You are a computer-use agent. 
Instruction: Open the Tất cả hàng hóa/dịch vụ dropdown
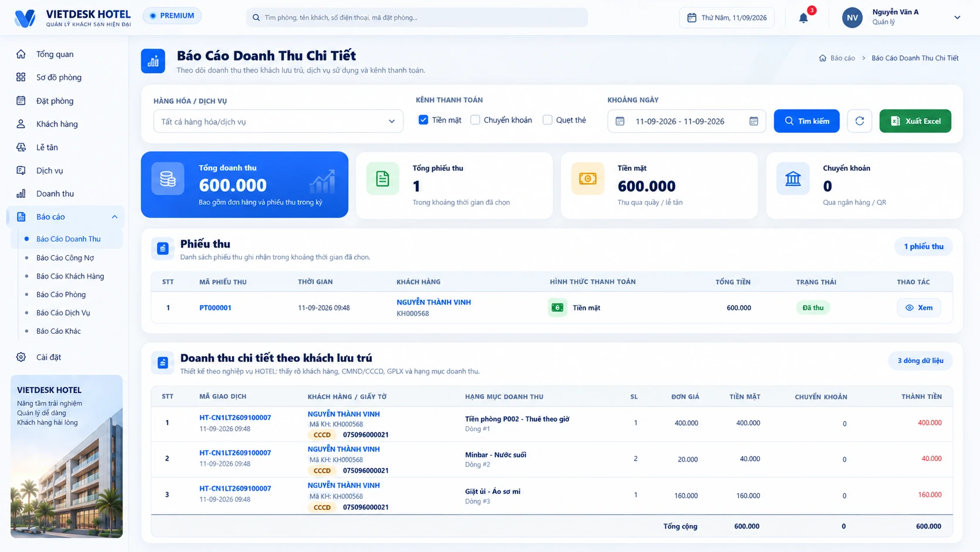(278, 121)
